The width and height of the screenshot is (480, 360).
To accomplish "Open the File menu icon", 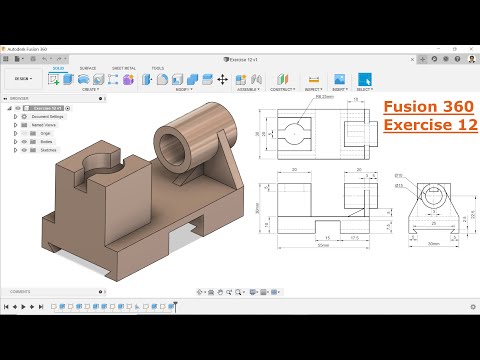I will pyautogui.click(x=17, y=59).
